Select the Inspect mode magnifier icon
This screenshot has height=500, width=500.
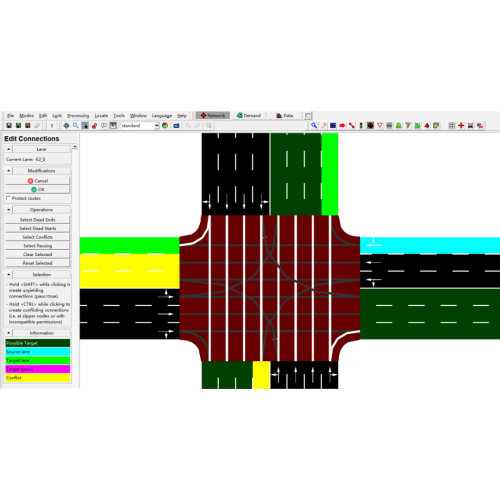click(314, 125)
